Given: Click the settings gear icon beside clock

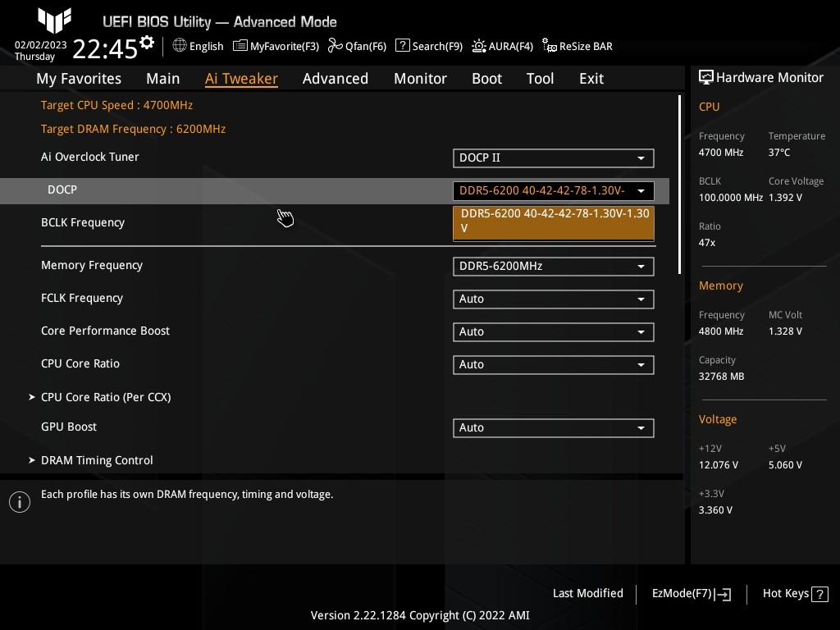Looking at the screenshot, I should click(147, 43).
